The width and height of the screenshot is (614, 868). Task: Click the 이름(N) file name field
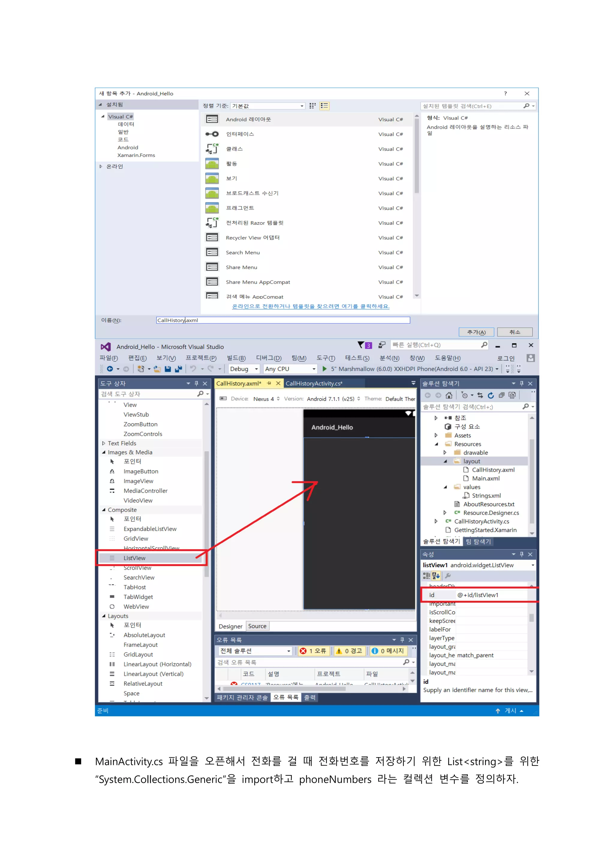[x=283, y=320]
